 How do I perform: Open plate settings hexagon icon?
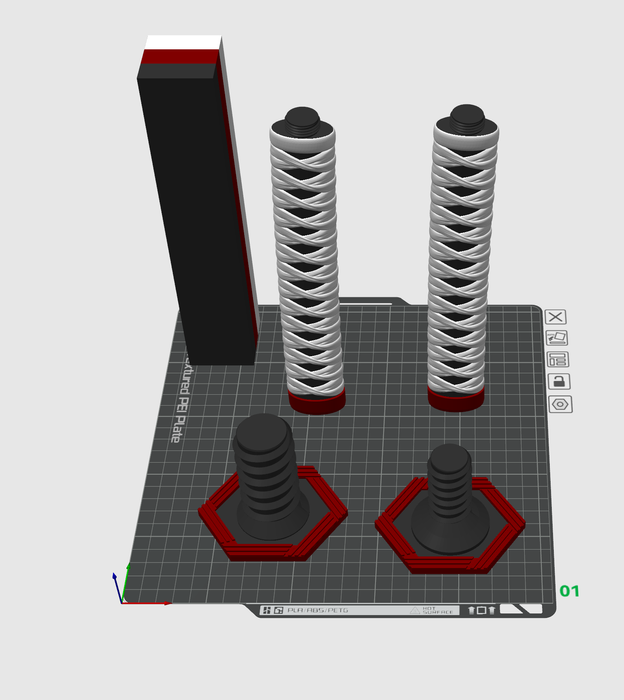click(558, 404)
